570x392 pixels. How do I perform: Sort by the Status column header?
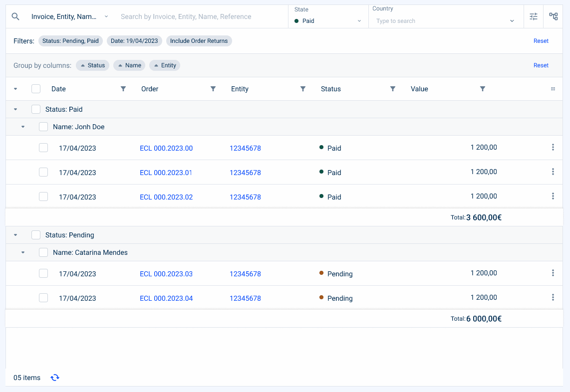point(331,89)
